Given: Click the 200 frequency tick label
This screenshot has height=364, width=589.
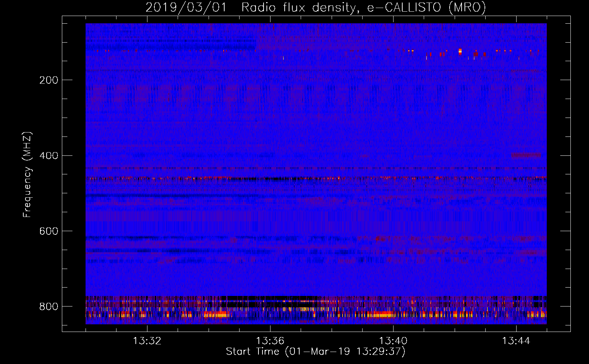Looking at the screenshot, I should (x=49, y=80).
